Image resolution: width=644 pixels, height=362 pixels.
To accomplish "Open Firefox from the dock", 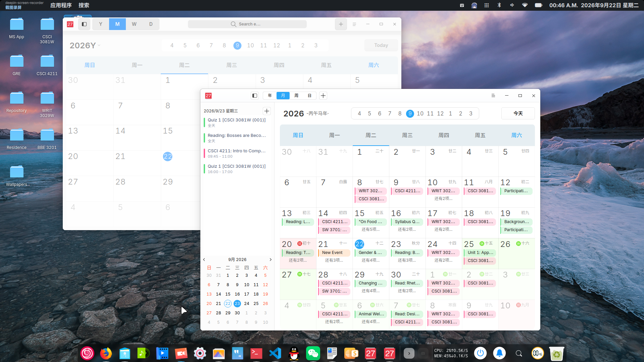I will pos(106,353).
